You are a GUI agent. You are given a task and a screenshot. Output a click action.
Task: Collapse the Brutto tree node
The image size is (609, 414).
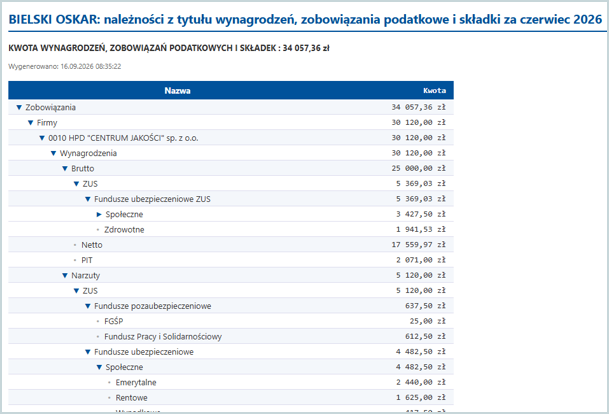(65, 169)
